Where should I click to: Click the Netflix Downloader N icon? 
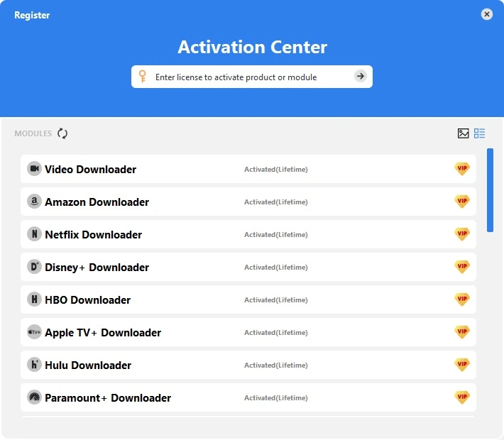34,234
